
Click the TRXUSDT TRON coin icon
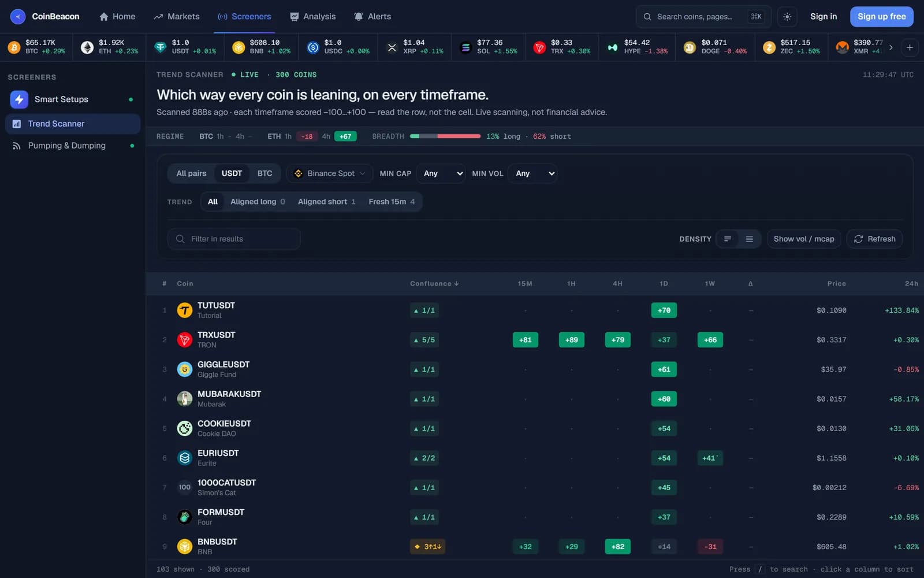pyautogui.click(x=185, y=340)
